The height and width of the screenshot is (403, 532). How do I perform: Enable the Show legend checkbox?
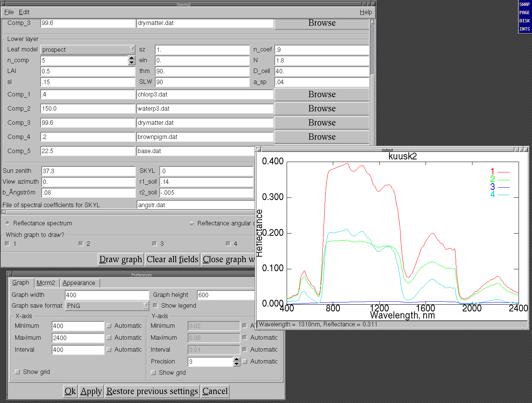pos(156,305)
